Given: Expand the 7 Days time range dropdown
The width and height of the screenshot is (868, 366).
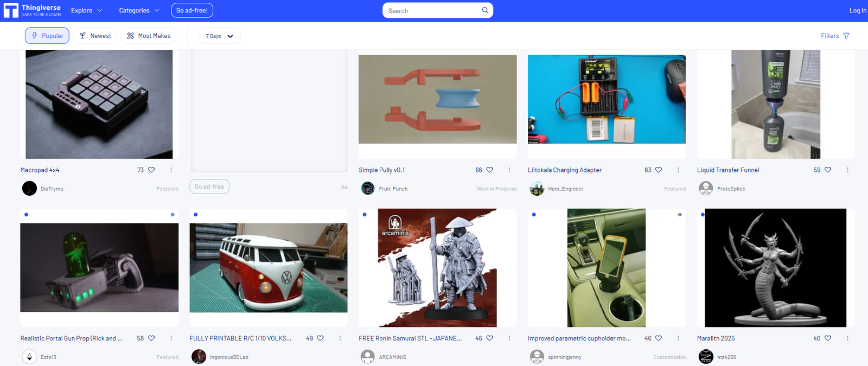Looking at the screenshot, I should (220, 36).
